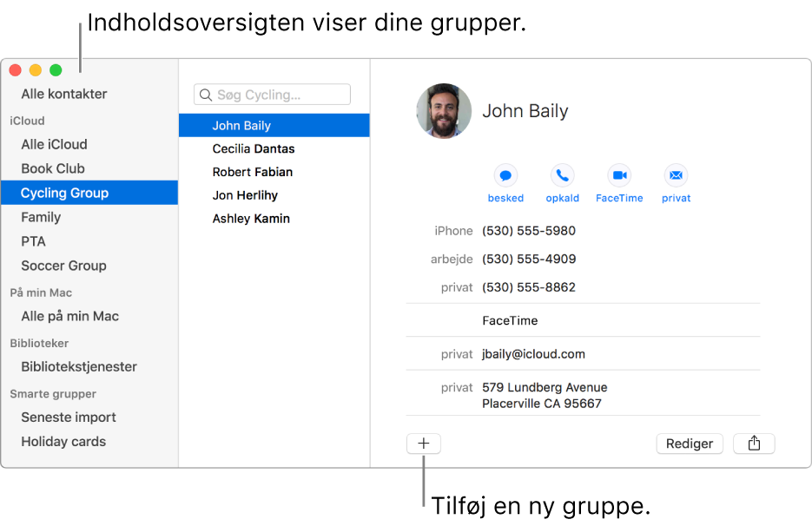The height and width of the screenshot is (526, 812).
Task: Click the jbaily@icloud.com email address
Action: [x=533, y=354]
